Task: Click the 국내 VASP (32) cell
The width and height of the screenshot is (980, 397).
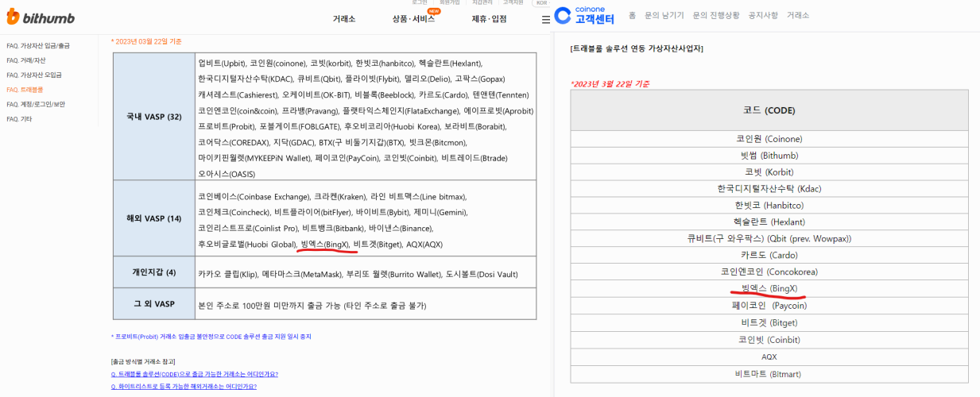Action: [x=153, y=117]
